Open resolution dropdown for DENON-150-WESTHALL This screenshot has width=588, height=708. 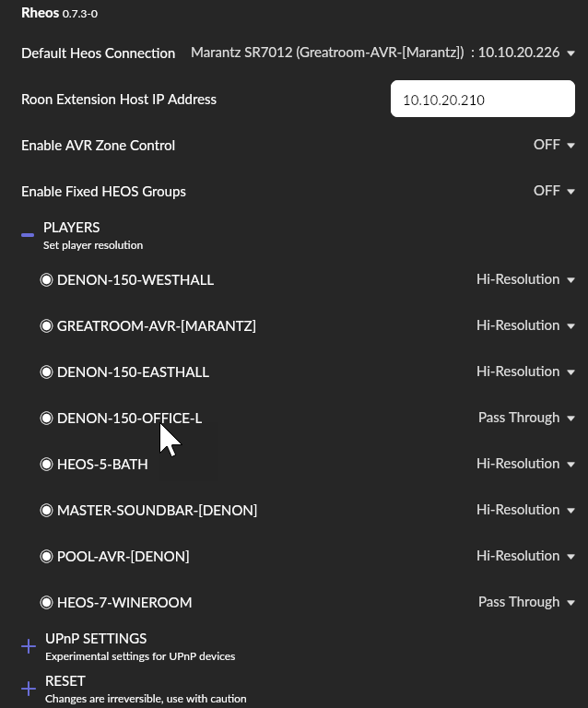tap(525, 279)
